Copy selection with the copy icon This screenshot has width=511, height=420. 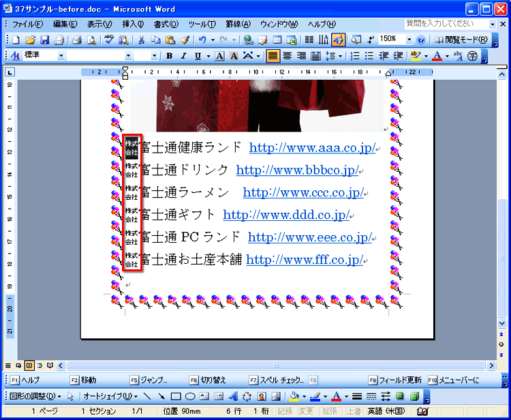pyautogui.click(x=157, y=40)
